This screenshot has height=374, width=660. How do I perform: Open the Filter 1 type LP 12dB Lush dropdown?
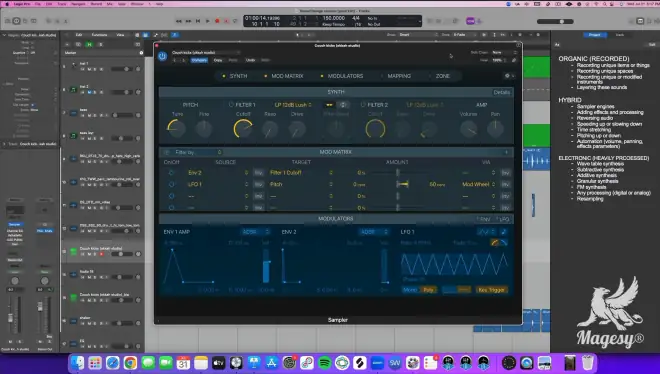[x=293, y=105]
